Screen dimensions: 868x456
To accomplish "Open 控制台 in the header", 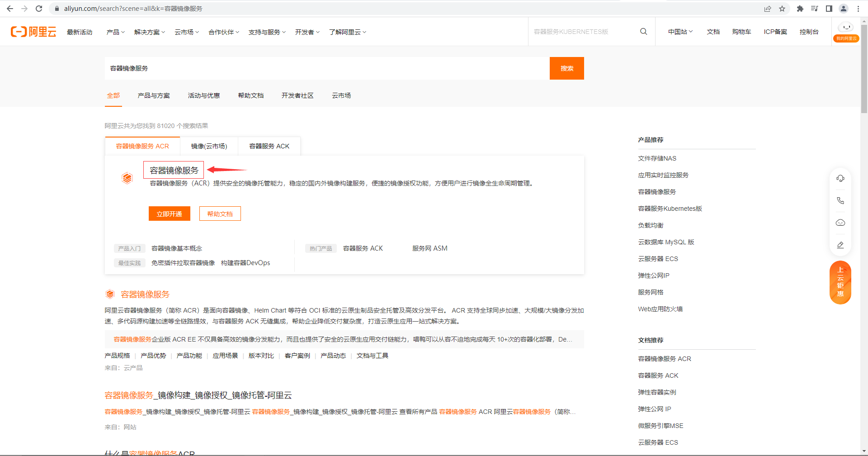I will 809,32.
